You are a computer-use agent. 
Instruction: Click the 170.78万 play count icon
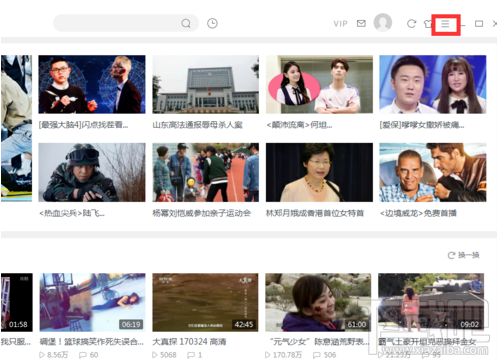click(268, 355)
